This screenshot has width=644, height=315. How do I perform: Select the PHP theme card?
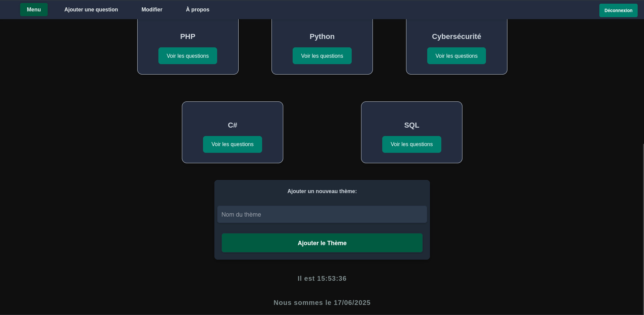pos(188,37)
